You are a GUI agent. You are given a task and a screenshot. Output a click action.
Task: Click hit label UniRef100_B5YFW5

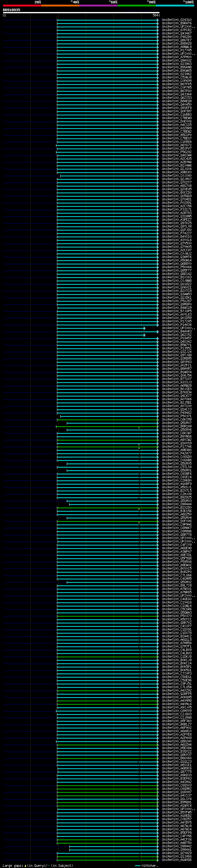[x=176, y=812]
